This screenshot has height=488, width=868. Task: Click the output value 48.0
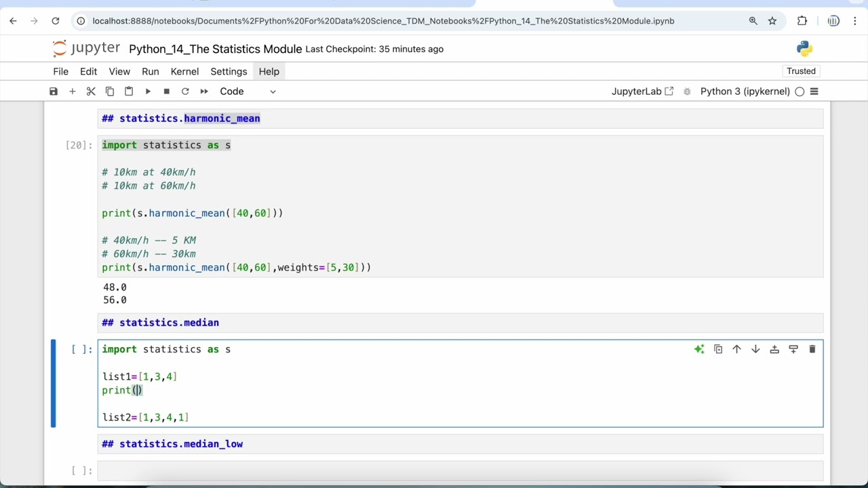115,287
